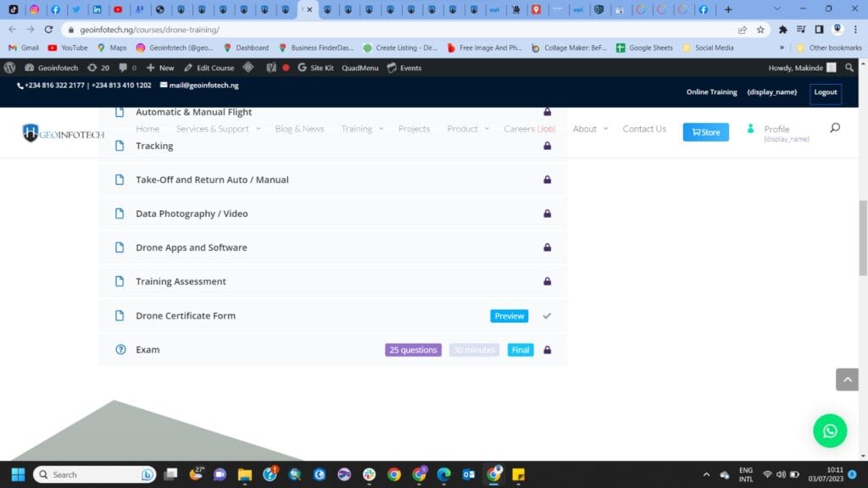Click the green WhatsApp chat bubble
Viewport: 868px width, 488px height.
pyautogui.click(x=830, y=430)
